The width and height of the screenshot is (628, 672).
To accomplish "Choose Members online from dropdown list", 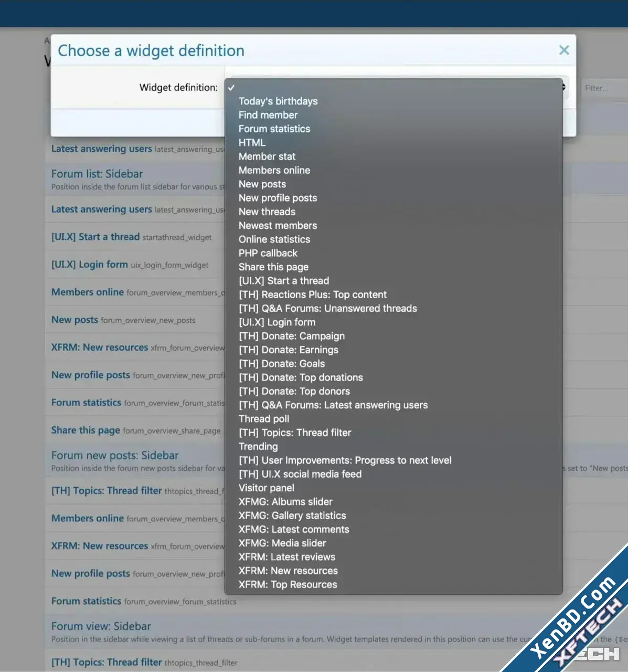I will (393, 170).
